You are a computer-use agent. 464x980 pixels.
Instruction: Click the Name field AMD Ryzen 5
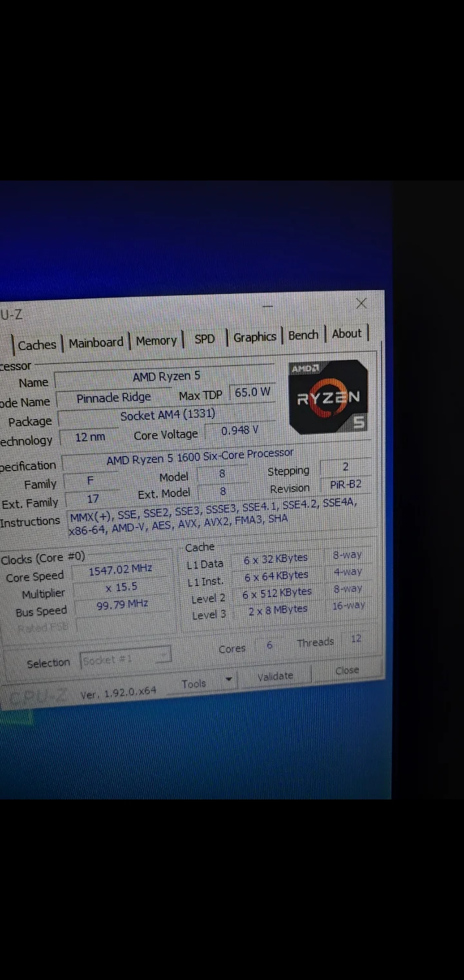coord(166,377)
